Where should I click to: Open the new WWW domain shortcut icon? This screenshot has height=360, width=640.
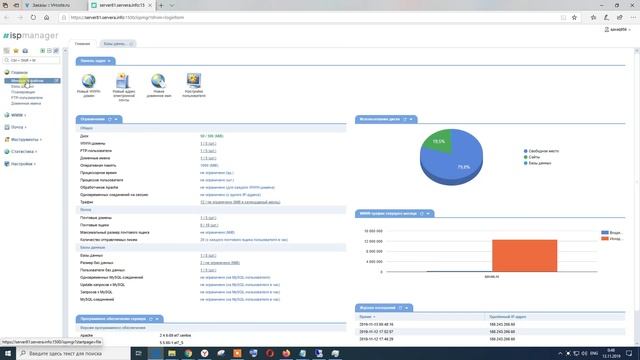point(89,81)
